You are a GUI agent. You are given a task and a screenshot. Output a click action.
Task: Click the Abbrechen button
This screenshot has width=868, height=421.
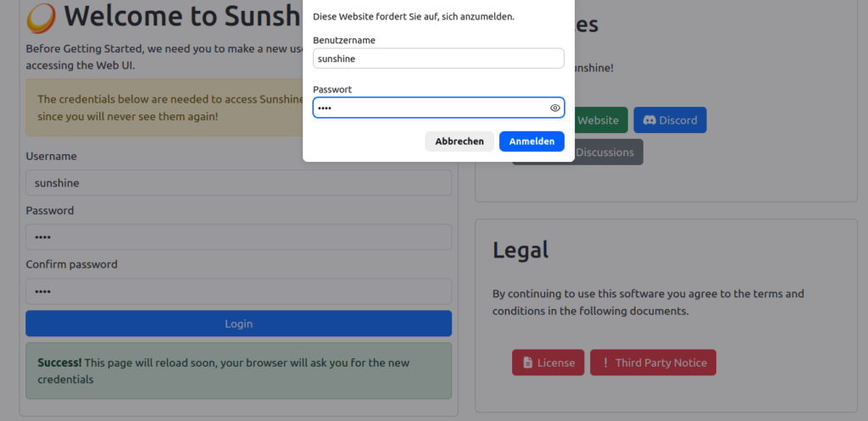coord(459,141)
